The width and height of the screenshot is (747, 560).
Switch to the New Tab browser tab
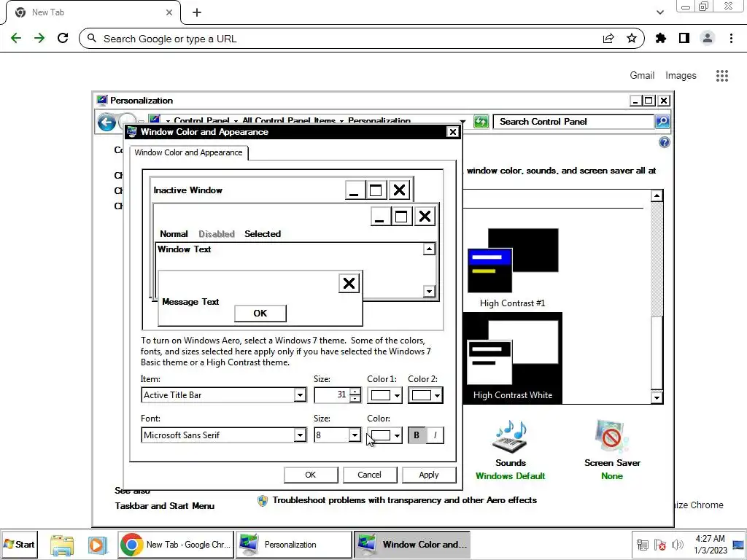pos(93,12)
